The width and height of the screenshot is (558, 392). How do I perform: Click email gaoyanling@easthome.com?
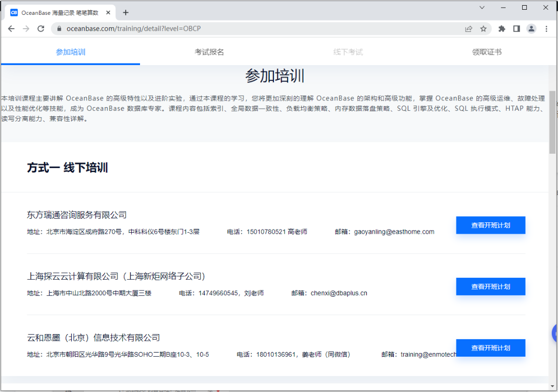[x=394, y=232]
